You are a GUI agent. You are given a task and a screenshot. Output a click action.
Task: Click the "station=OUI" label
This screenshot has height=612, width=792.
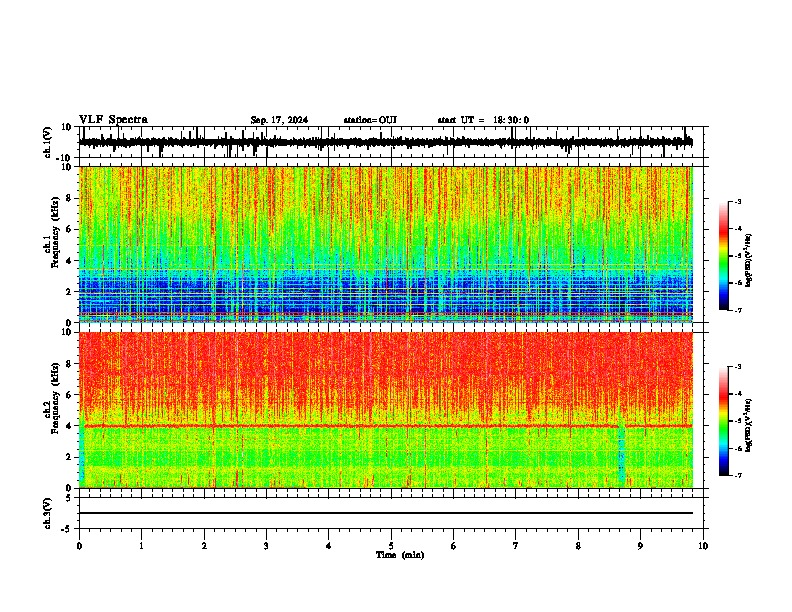pyautogui.click(x=370, y=120)
